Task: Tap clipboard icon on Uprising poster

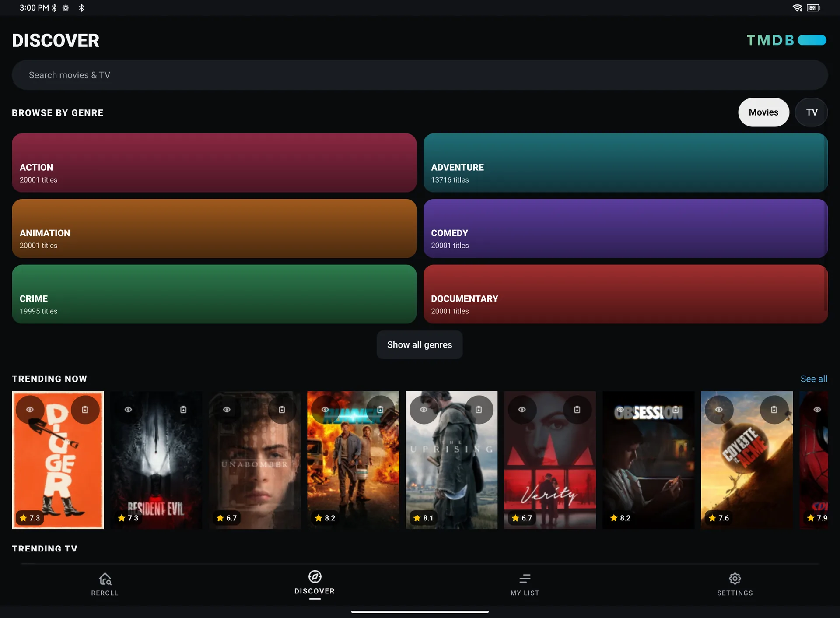Action: point(479,410)
